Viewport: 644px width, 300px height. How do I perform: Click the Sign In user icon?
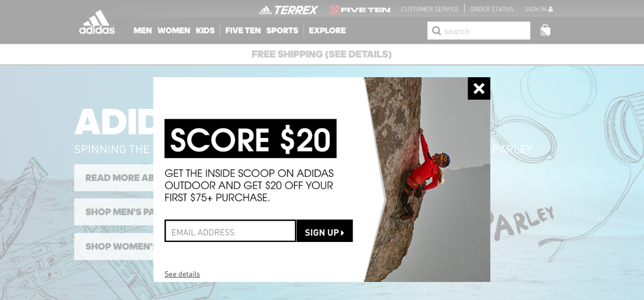point(550,9)
